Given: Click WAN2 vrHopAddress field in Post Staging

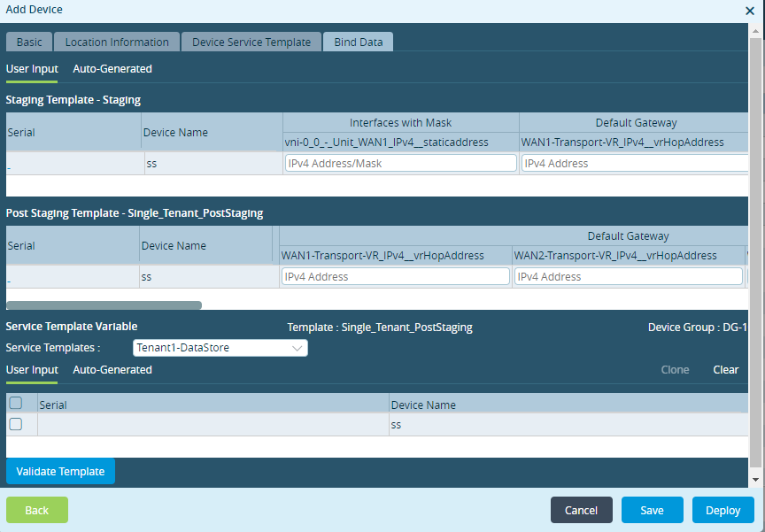Looking at the screenshot, I should tap(628, 276).
